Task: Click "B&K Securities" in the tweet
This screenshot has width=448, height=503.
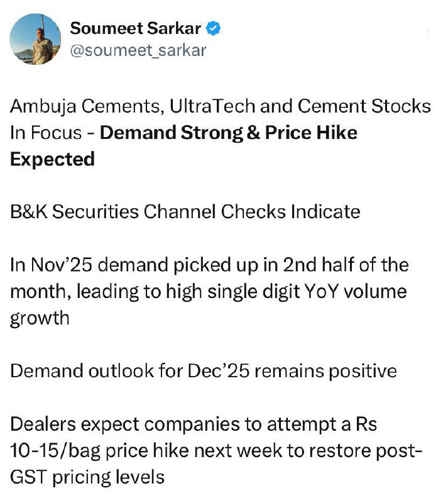Action: click(x=74, y=212)
